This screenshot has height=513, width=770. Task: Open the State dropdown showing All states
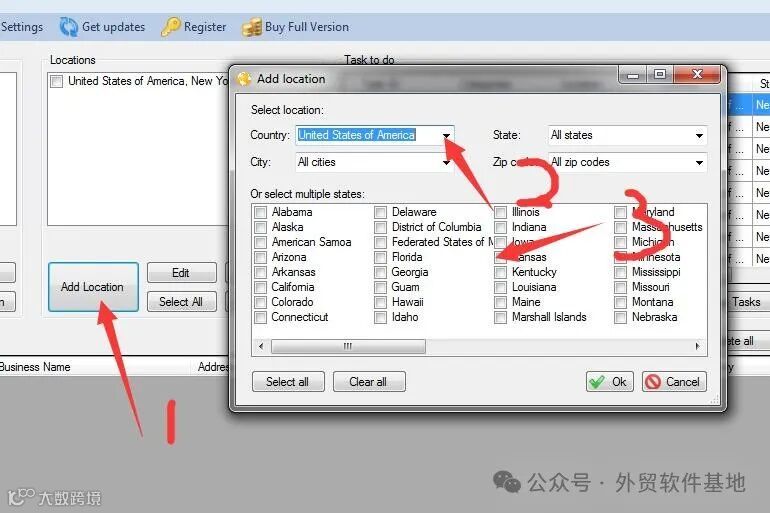click(x=627, y=135)
